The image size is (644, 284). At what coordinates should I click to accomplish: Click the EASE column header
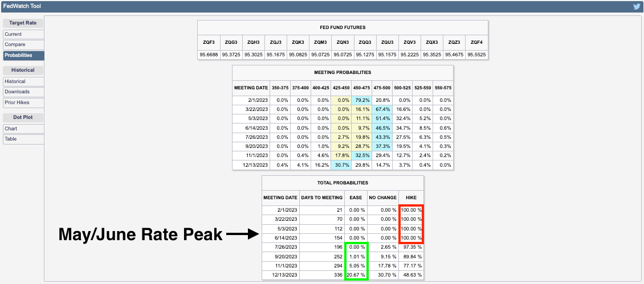coord(356,198)
